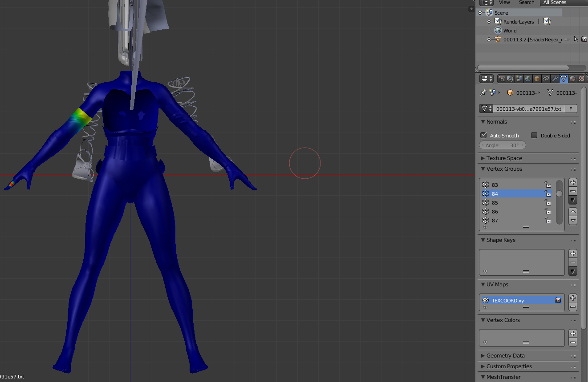
Task: Toggle selectability arrow for 000113.2 object
Action: [576, 39]
